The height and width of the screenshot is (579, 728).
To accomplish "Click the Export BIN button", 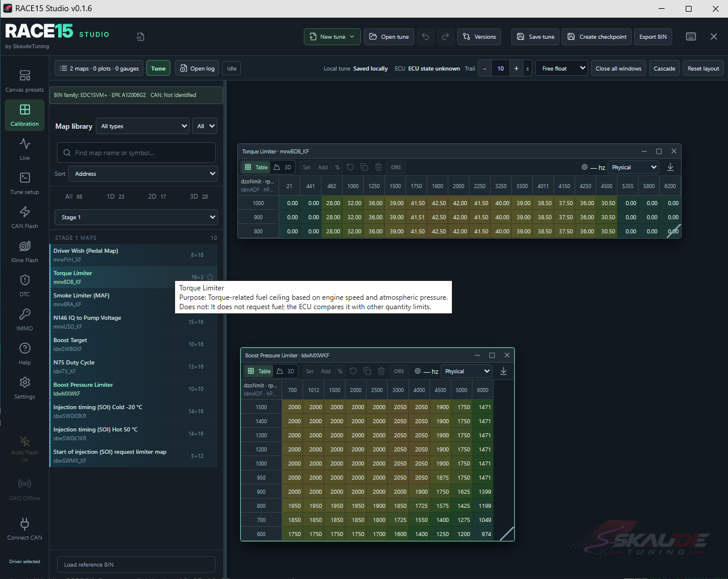I will 653,36.
